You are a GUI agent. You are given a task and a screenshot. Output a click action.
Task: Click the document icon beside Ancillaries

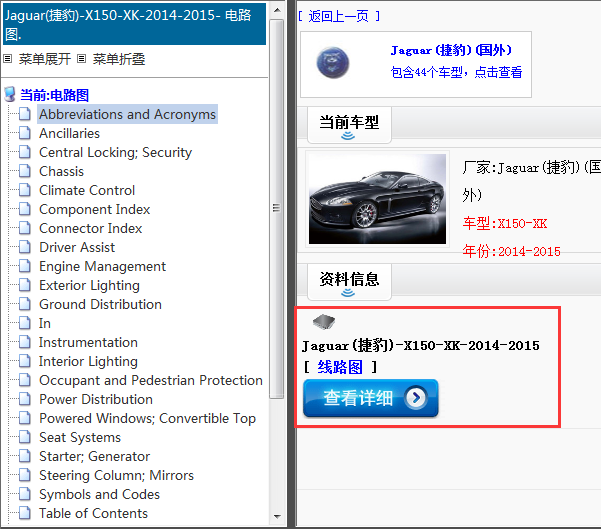(25, 133)
